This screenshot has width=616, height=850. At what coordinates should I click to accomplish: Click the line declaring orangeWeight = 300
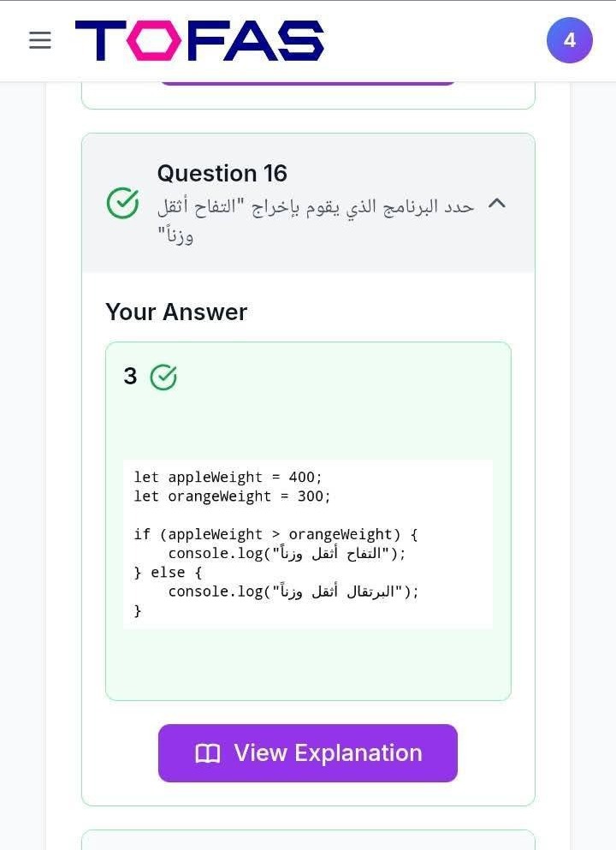pos(232,496)
